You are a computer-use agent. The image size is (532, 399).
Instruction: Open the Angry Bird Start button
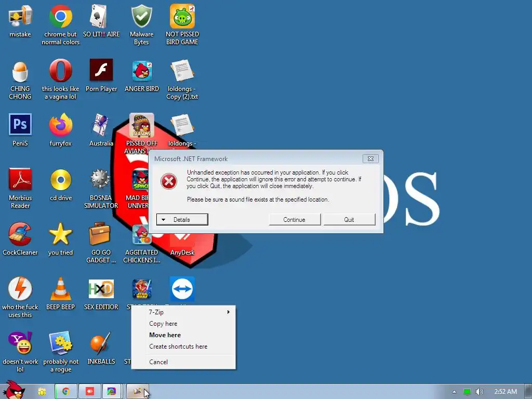(14, 390)
